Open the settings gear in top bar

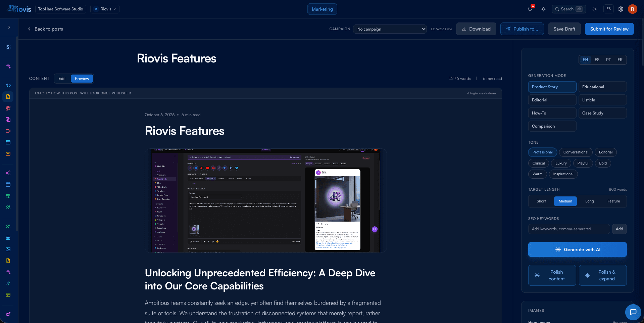[621, 9]
